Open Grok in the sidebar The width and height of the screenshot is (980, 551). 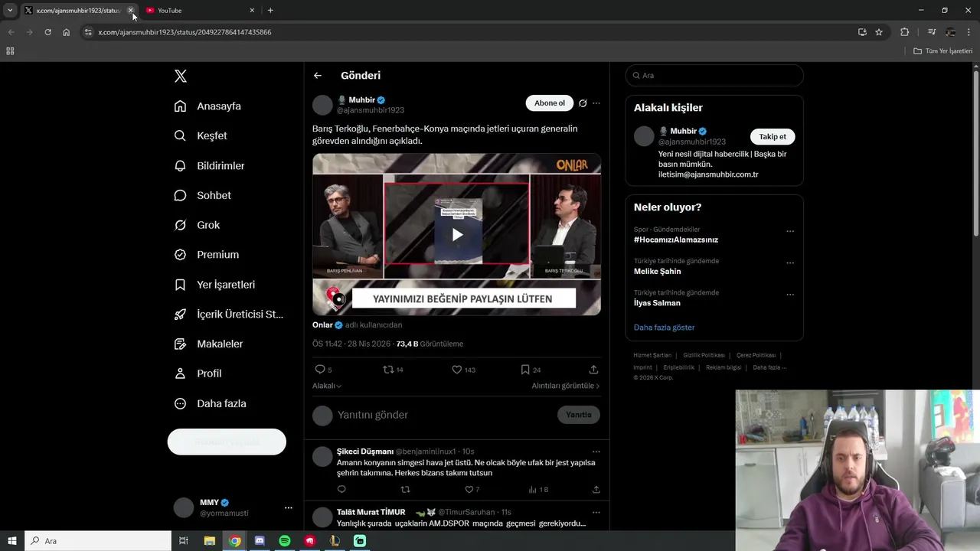pos(197,225)
